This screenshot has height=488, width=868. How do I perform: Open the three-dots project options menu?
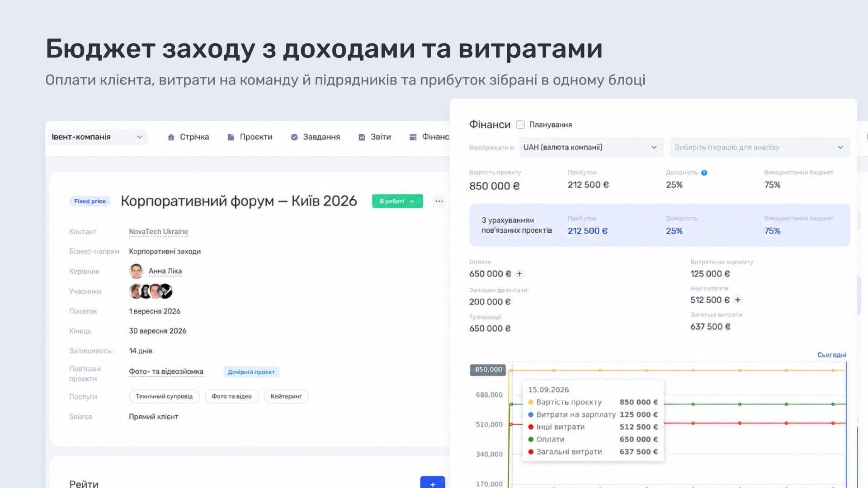[439, 201]
